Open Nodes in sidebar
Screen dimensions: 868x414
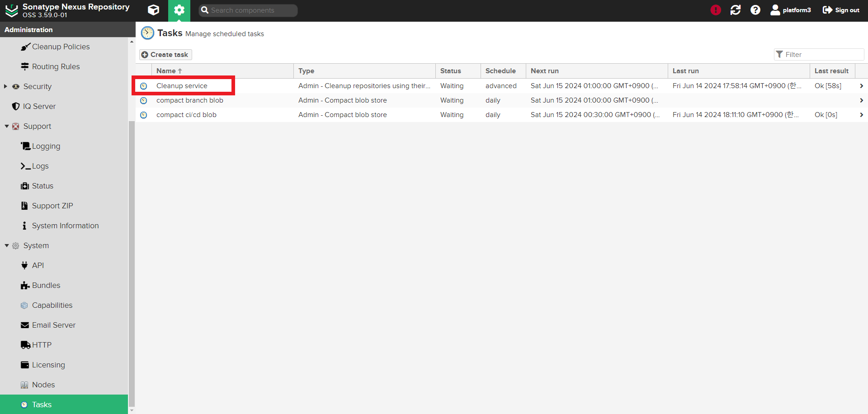point(43,385)
